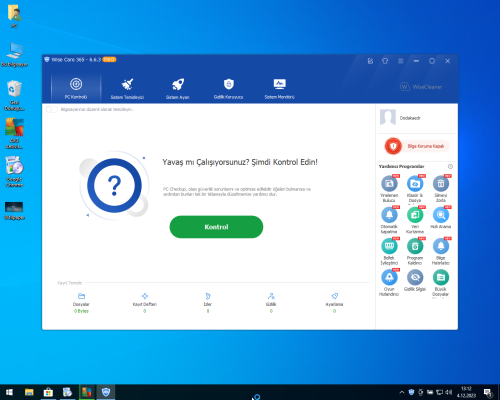Open the volume control in system tray

(x=449, y=392)
